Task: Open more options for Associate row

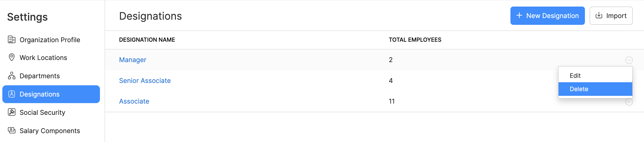Action: 629,102
